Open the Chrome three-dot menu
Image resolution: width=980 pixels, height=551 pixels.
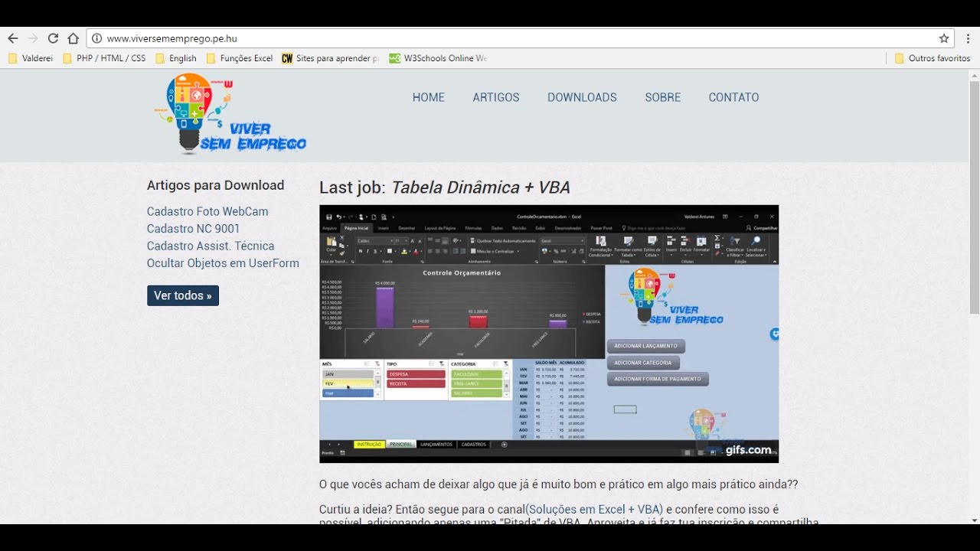pos(968,38)
